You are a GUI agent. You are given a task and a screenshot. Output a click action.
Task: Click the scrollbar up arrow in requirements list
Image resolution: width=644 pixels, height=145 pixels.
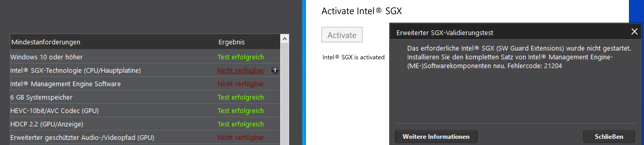[x=285, y=39]
